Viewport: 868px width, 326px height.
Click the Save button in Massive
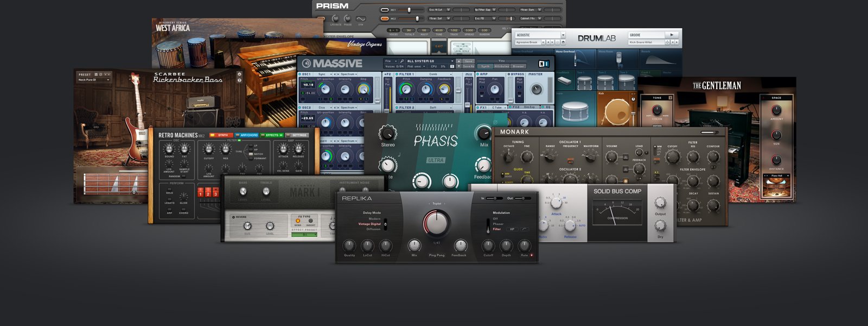click(x=468, y=61)
